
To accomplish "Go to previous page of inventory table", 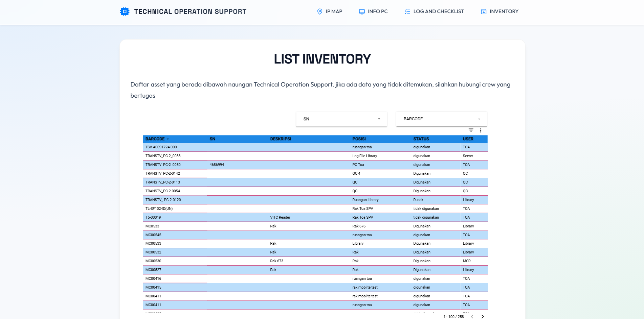I will point(472,317).
